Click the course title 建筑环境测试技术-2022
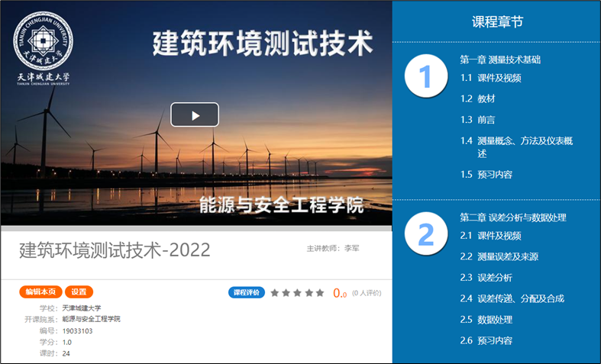Image resolution: width=601 pixels, height=364 pixels. pos(115,250)
